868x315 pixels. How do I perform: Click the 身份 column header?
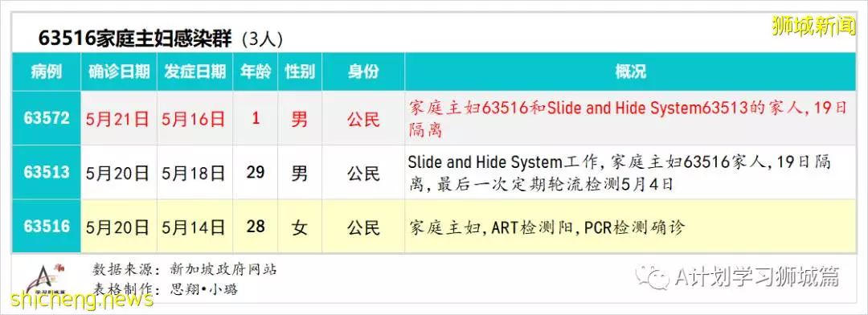(x=364, y=72)
